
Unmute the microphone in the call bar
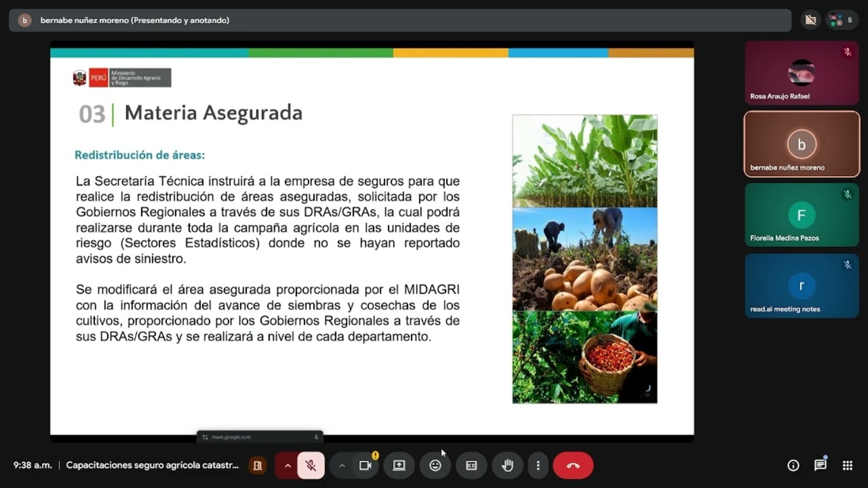pyautogui.click(x=311, y=466)
